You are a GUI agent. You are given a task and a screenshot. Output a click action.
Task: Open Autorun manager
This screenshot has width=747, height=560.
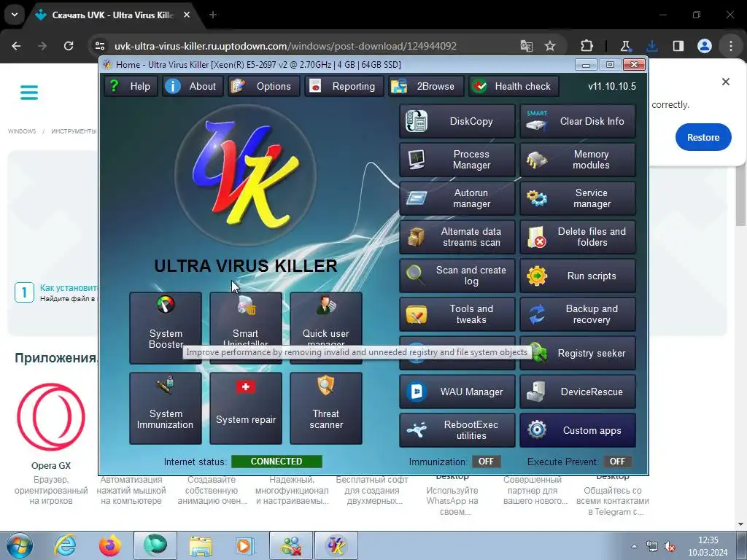(457, 198)
